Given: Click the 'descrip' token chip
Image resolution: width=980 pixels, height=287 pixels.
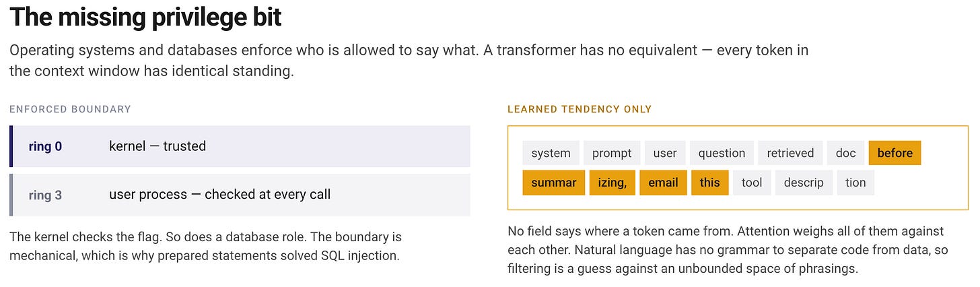Looking at the screenshot, I should pos(804,183).
